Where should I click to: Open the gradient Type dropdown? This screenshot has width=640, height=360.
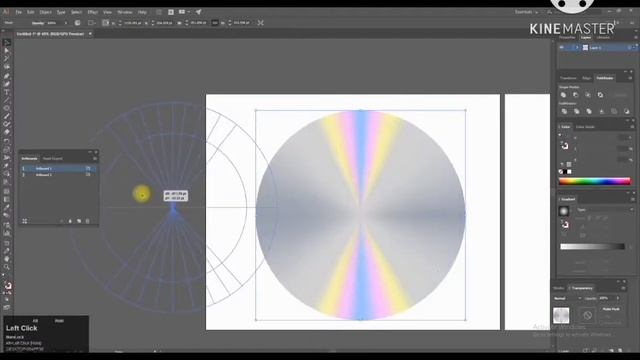604,210
